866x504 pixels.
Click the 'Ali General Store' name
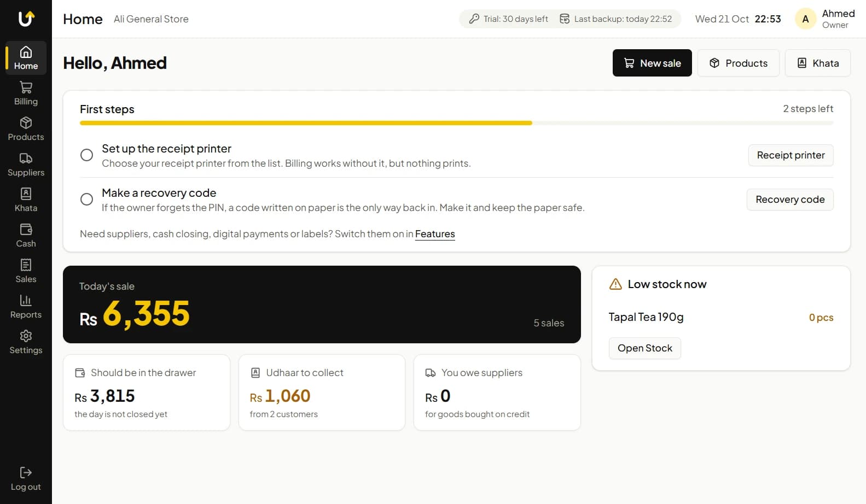pyautogui.click(x=151, y=19)
